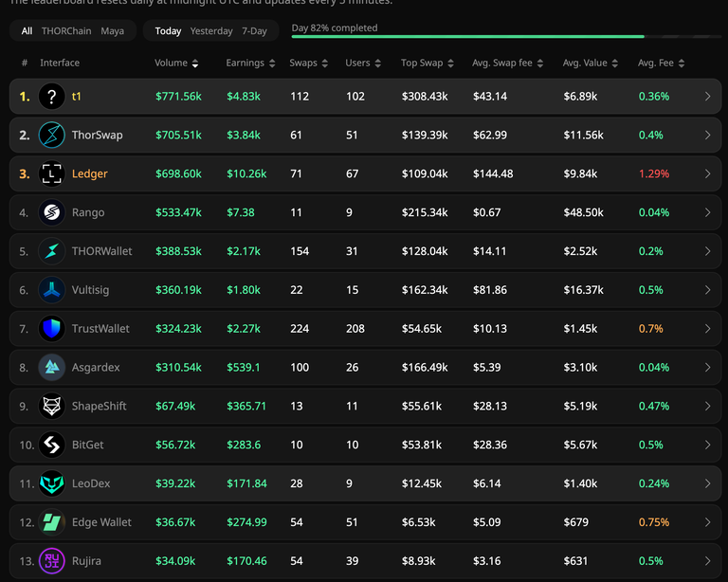Open the Rango interface name
This screenshot has width=728, height=582.
click(88, 212)
